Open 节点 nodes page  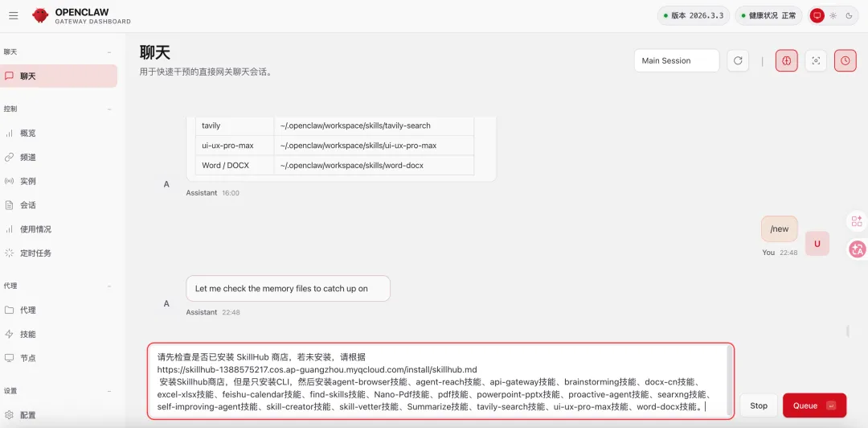tap(59, 358)
